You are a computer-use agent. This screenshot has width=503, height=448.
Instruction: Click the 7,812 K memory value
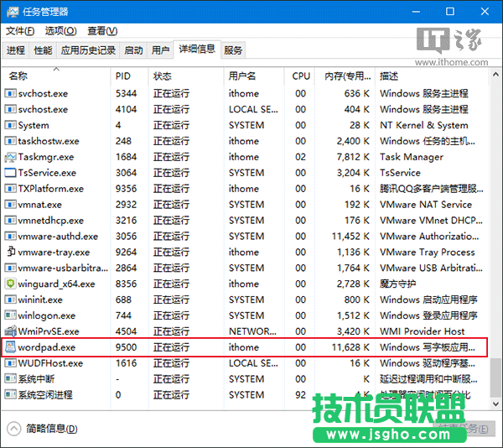point(353,157)
